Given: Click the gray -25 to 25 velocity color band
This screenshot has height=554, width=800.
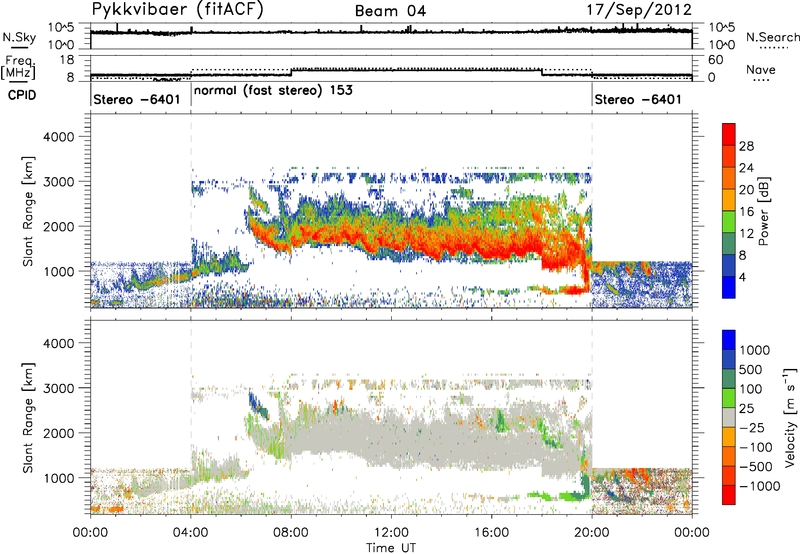Looking at the screenshot, I should coord(729,418).
